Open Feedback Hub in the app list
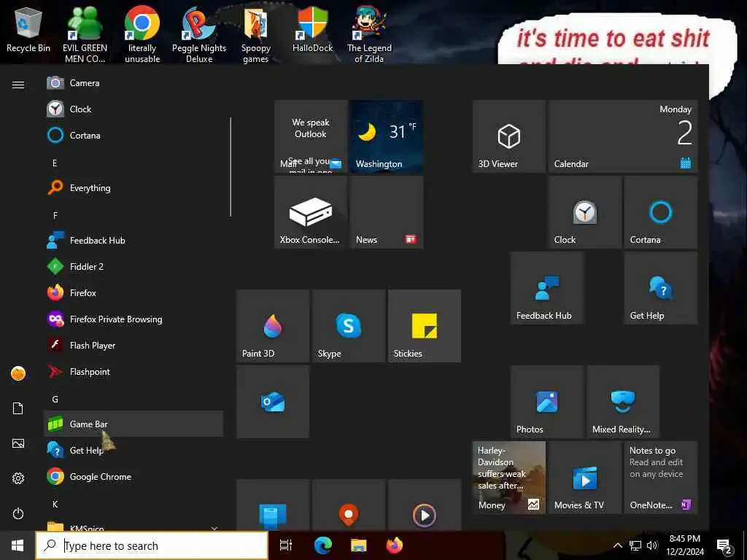Screen dimensions: 747x560 [x=133, y=240]
